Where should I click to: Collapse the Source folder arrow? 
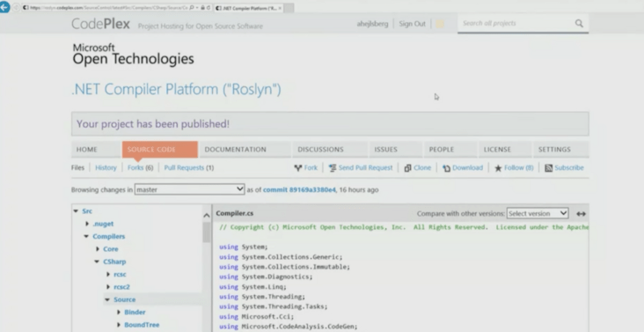point(107,299)
